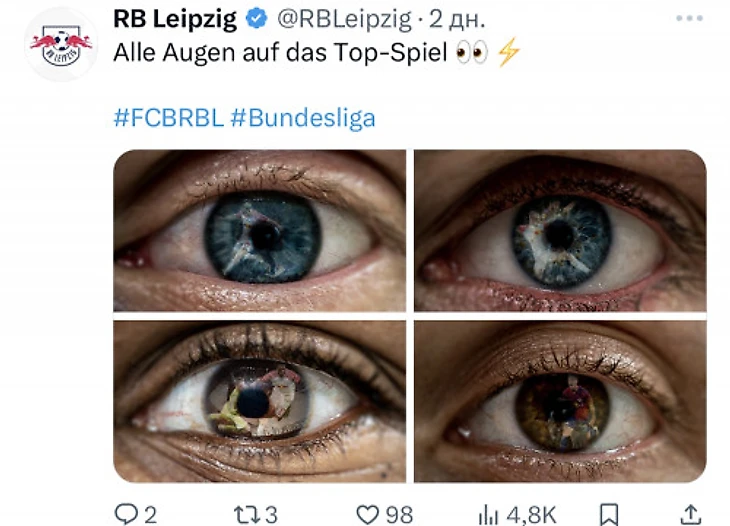
Task: Click the 4,8K views count
Action: tap(531, 515)
